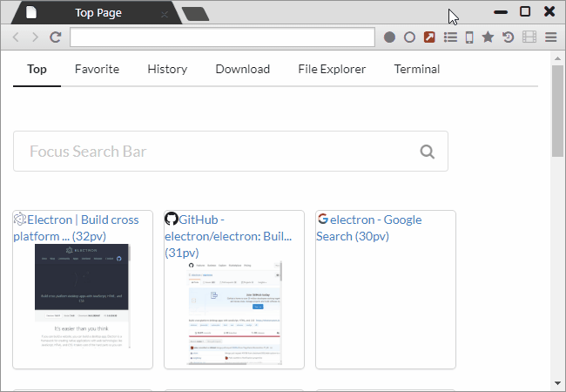Screen dimensions: 566x392
Task: Click the address bar field
Action: tap(222, 37)
